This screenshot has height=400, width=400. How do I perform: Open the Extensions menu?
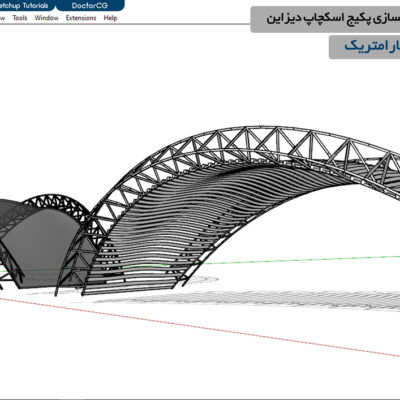click(81, 18)
